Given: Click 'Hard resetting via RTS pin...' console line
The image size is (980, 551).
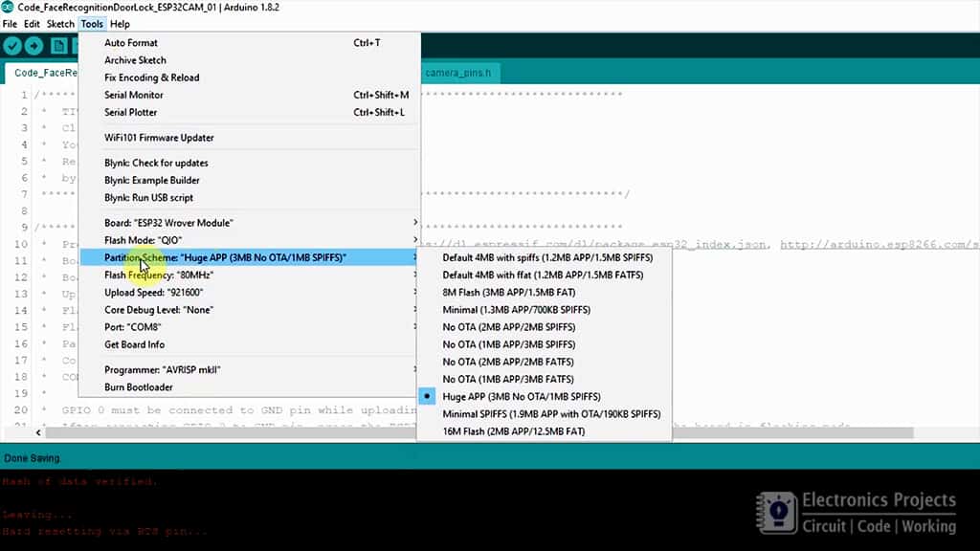Looking at the screenshot, I should pyautogui.click(x=105, y=532).
